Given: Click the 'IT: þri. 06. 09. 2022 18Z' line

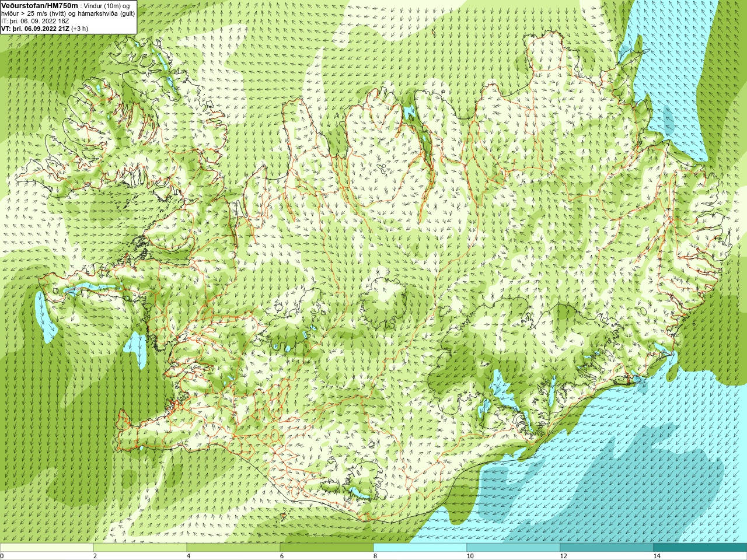Looking at the screenshot, I should point(35,21).
